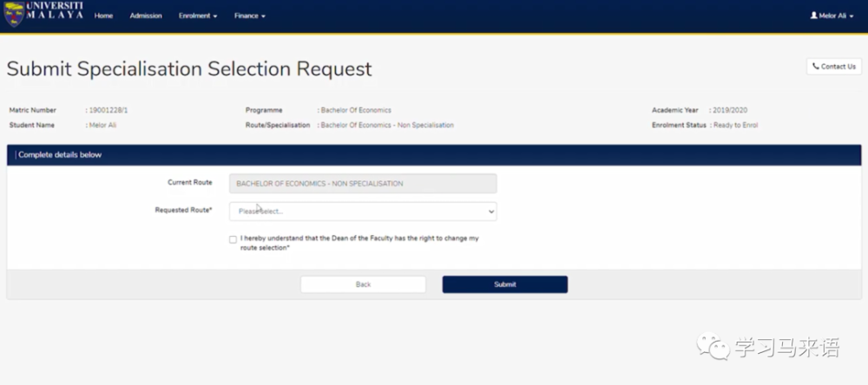Open the Melor Ali account dropdown caret

(852, 16)
